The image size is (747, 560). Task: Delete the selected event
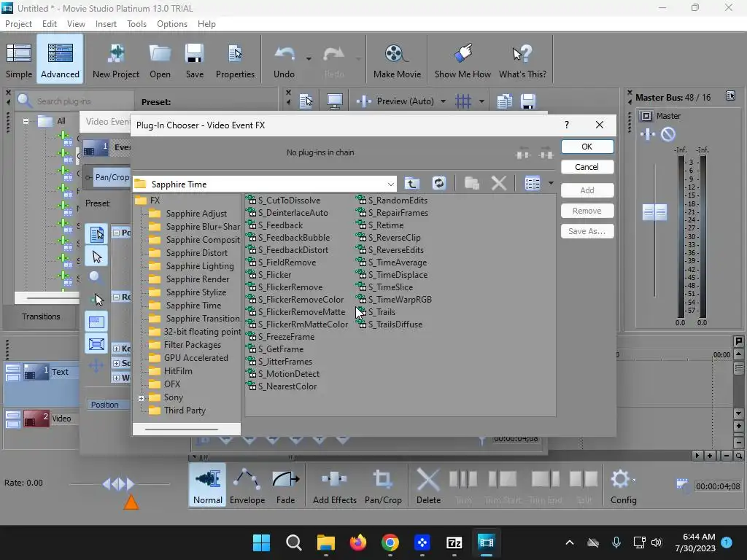(428, 486)
